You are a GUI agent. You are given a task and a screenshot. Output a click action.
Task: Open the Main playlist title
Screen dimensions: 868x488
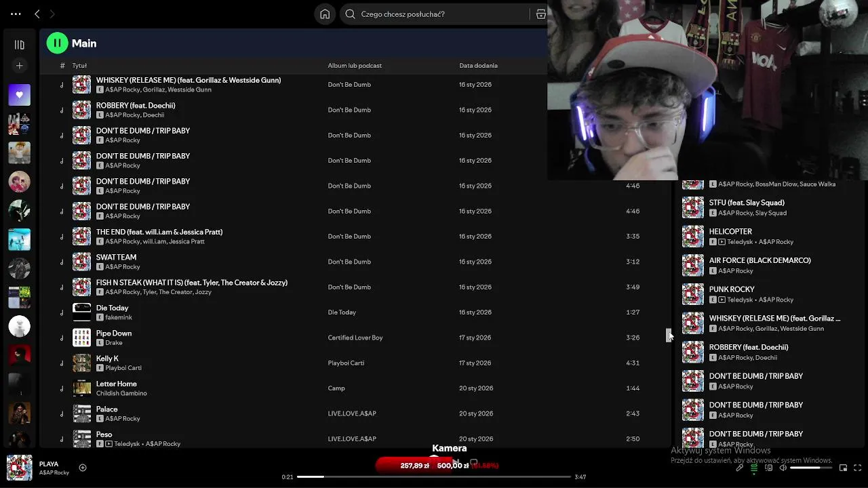pos(84,43)
